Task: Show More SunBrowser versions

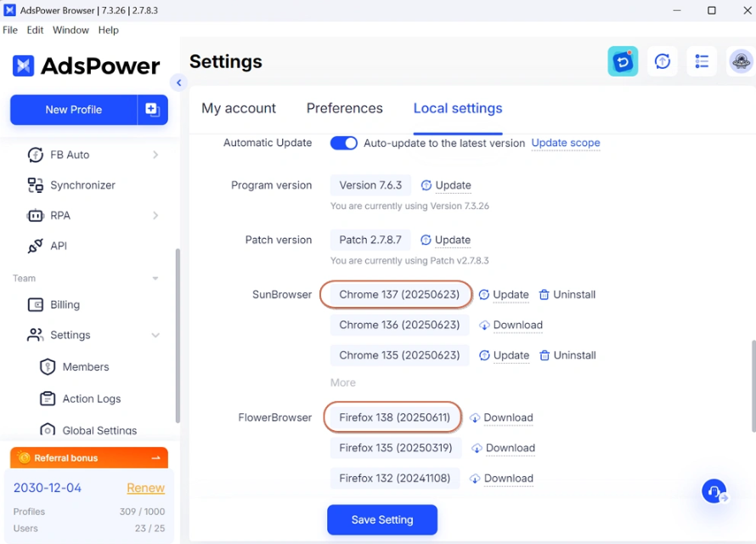Action: 343,382
